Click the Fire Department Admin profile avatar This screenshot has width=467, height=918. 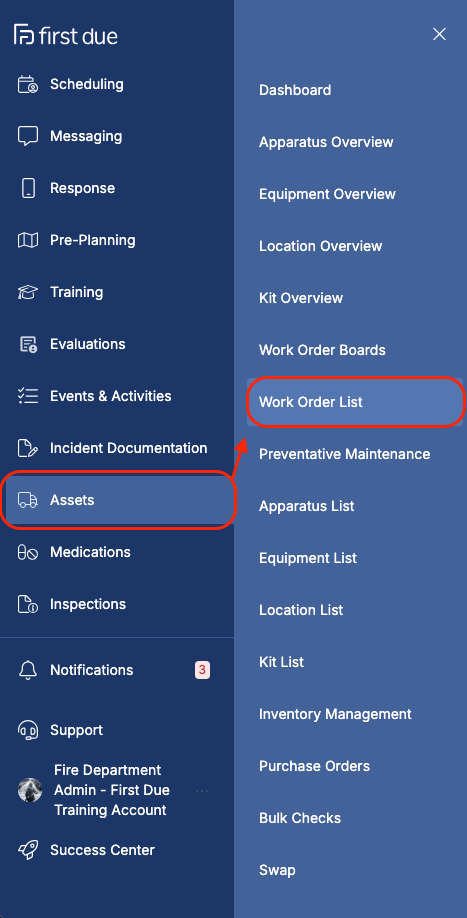[x=30, y=790]
